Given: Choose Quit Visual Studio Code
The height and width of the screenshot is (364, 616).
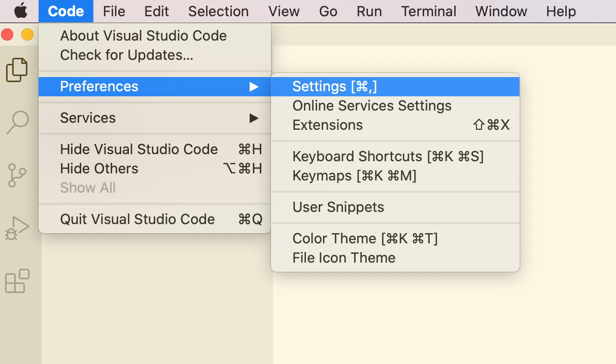Looking at the screenshot, I should (138, 219).
